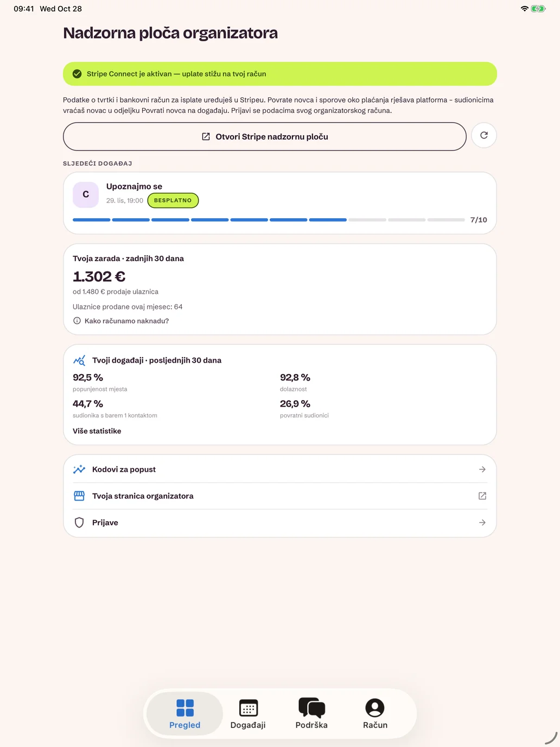Viewport: 560px width, 747px height.
Task: Switch to the Podrška tab
Action: coord(311,714)
